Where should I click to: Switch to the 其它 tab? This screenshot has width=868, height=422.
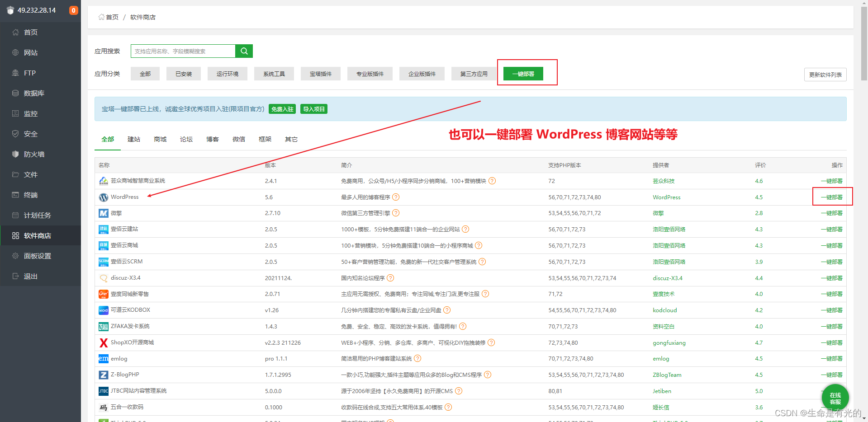(x=291, y=139)
